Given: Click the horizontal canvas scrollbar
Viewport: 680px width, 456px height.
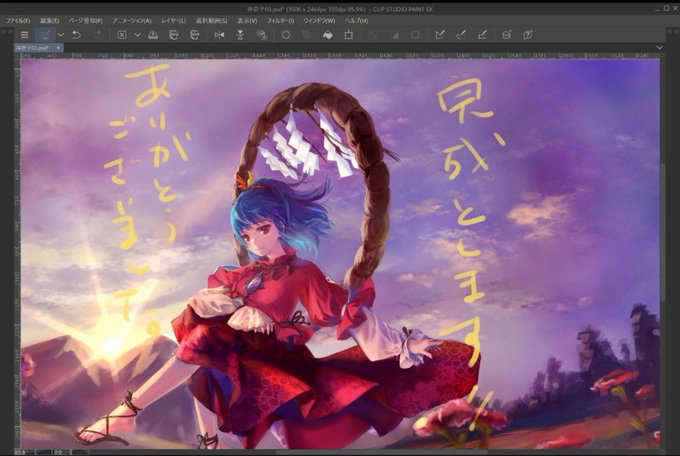Looking at the screenshot, I should (382, 452).
